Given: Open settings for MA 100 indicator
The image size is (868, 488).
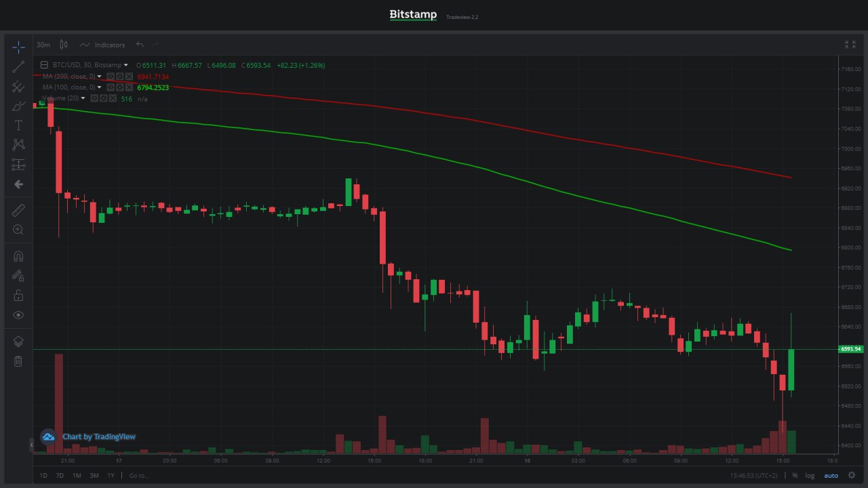Looking at the screenshot, I should (119, 87).
